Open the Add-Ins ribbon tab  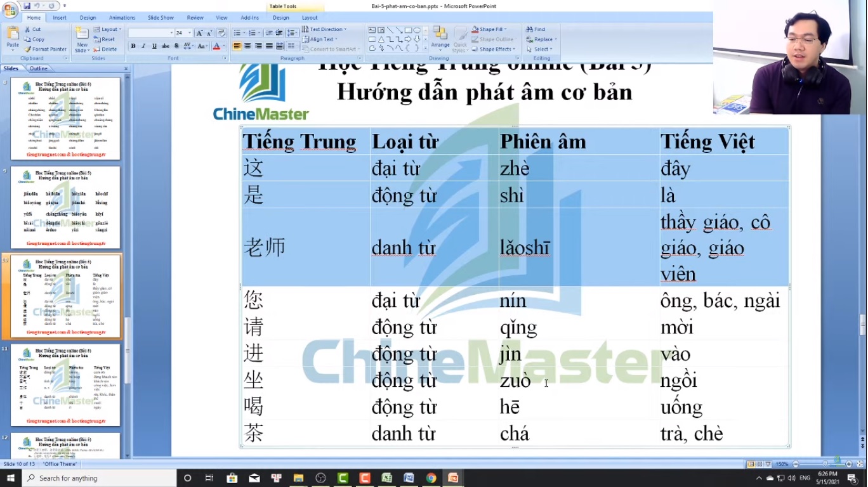click(250, 18)
